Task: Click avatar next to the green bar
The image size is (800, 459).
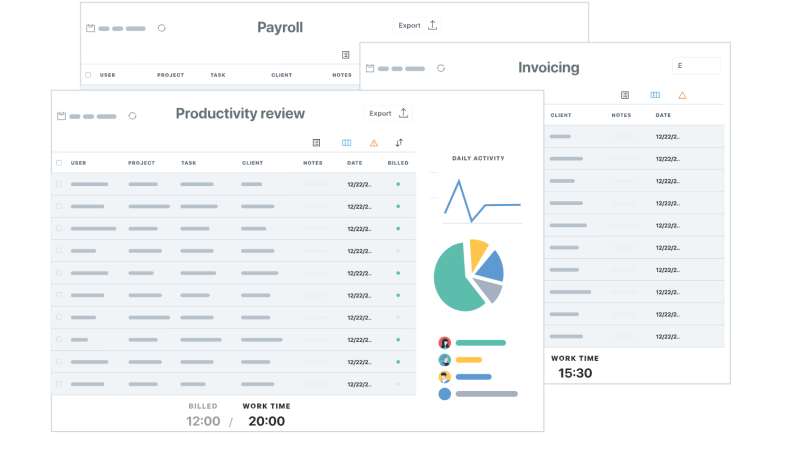Action: (445, 343)
